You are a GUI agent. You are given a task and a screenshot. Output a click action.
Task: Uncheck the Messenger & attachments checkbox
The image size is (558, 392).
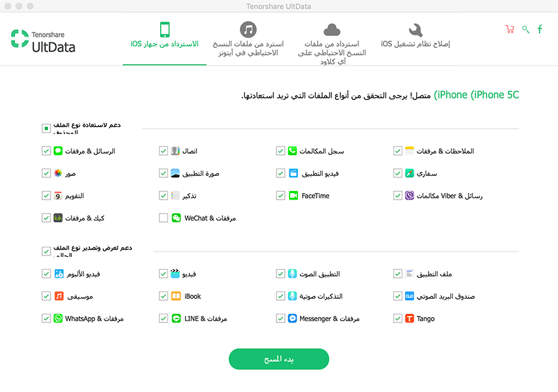[280, 318]
